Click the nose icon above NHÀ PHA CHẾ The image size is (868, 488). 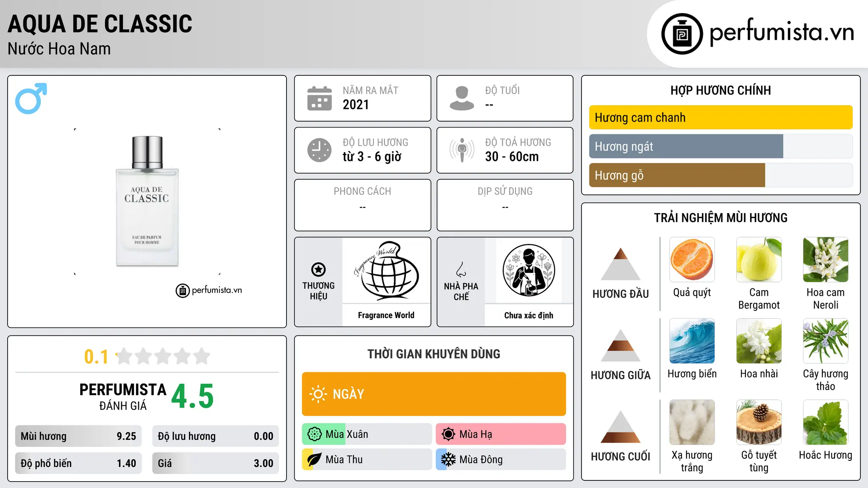click(x=461, y=269)
